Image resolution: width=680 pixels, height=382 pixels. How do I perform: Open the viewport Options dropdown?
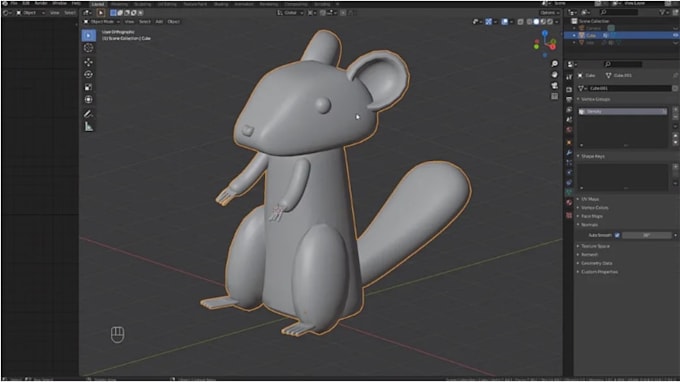pyautogui.click(x=549, y=13)
